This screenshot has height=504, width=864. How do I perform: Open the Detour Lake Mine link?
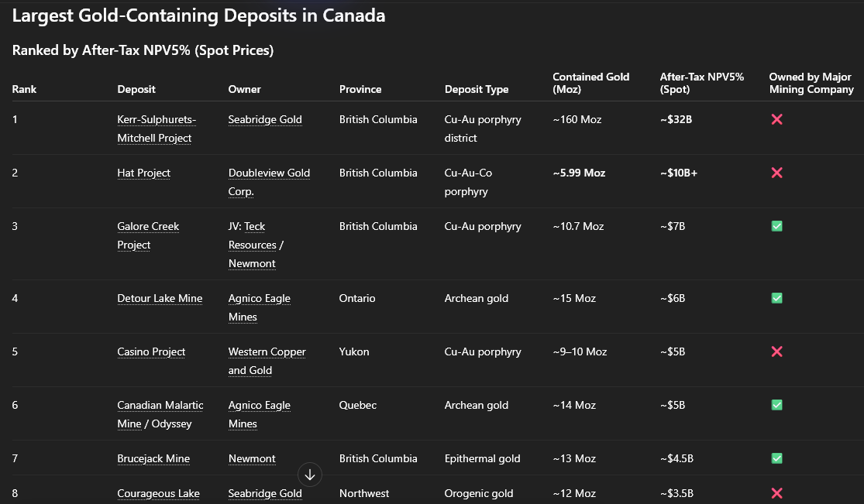click(160, 298)
